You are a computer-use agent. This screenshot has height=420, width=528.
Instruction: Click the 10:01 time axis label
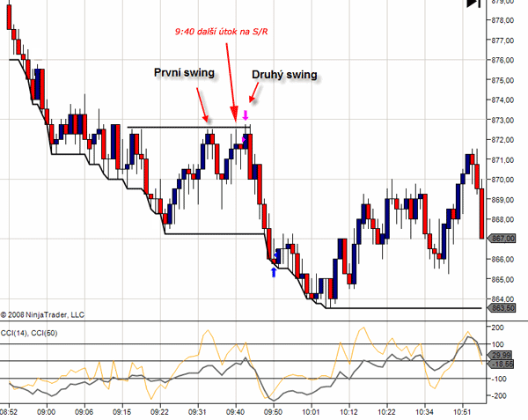pos(312,411)
